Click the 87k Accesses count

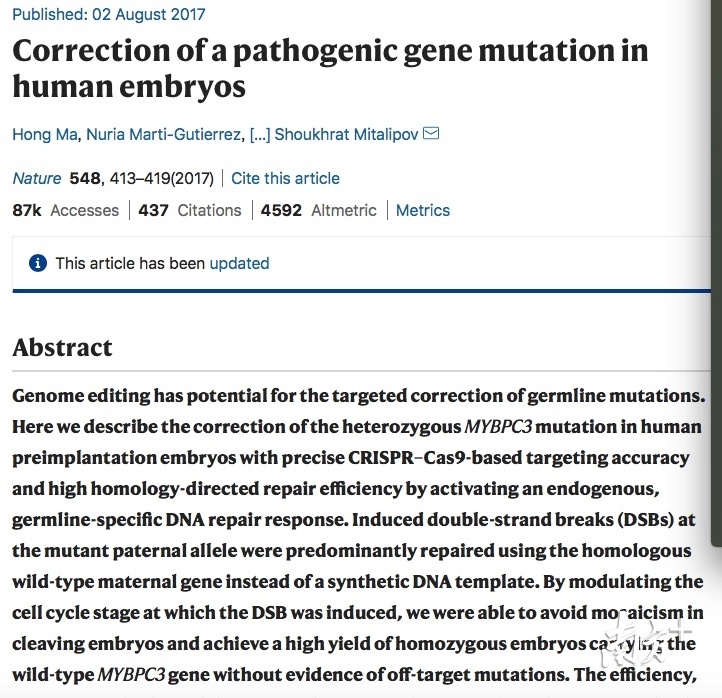[x=65, y=210]
